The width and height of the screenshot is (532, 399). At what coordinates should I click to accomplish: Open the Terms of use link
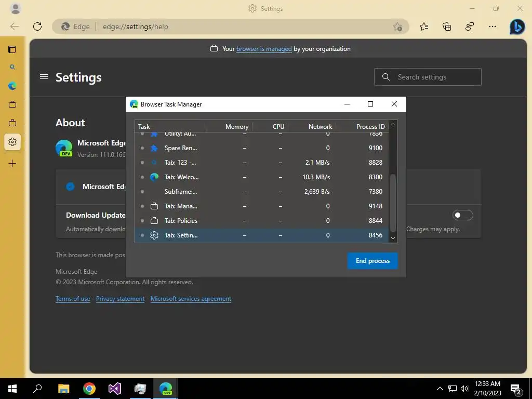(x=73, y=299)
